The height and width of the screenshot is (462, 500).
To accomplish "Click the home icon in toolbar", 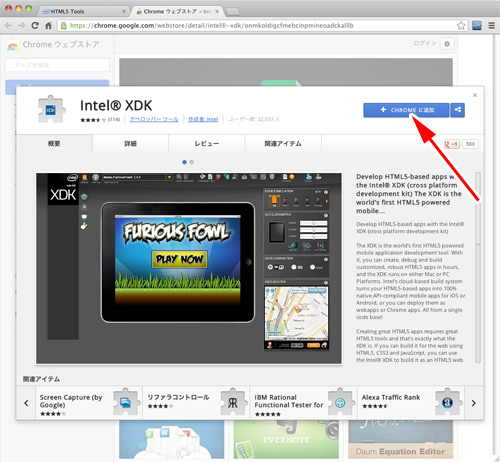I will 48,26.
